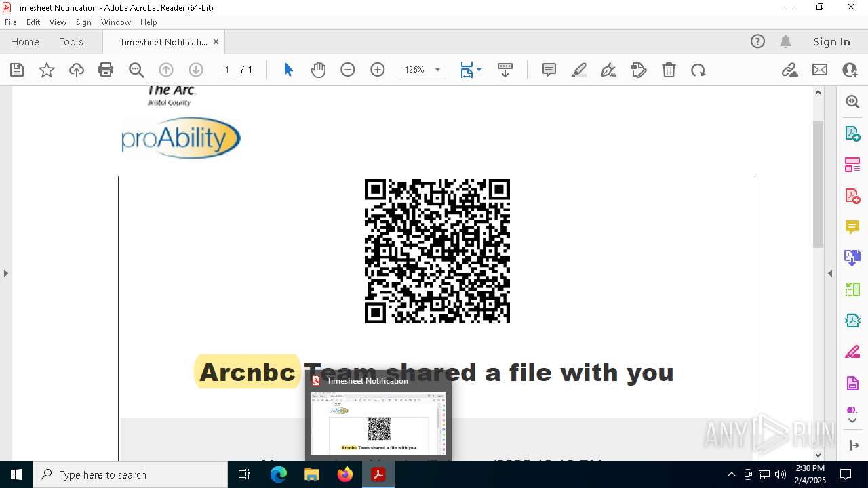868x488 pixels.
Task: Print the document with printer icon
Action: (106, 70)
